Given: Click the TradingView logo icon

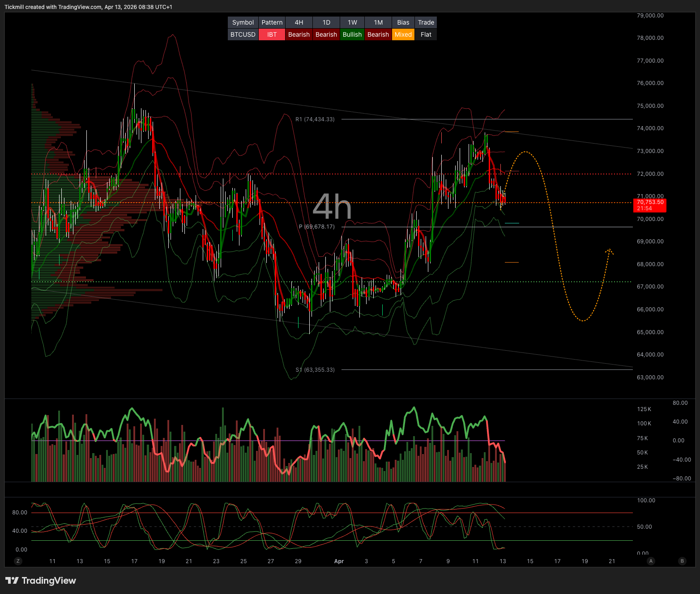Looking at the screenshot, I should click(x=12, y=581).
